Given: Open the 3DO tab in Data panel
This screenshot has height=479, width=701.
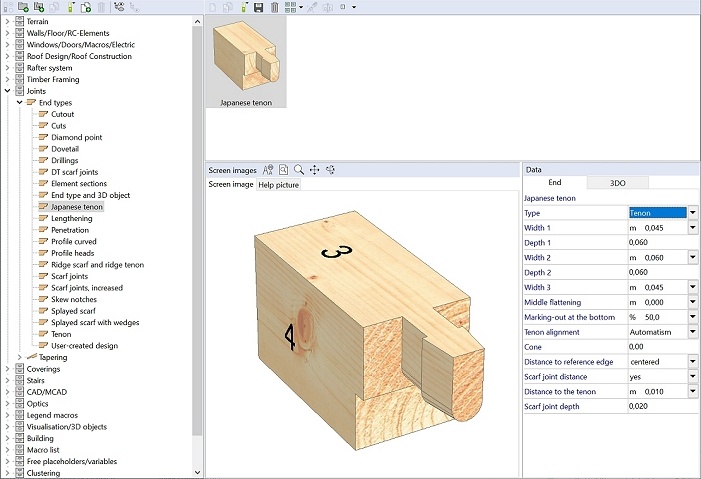Looking at the screenshot, I should [617, 183].
